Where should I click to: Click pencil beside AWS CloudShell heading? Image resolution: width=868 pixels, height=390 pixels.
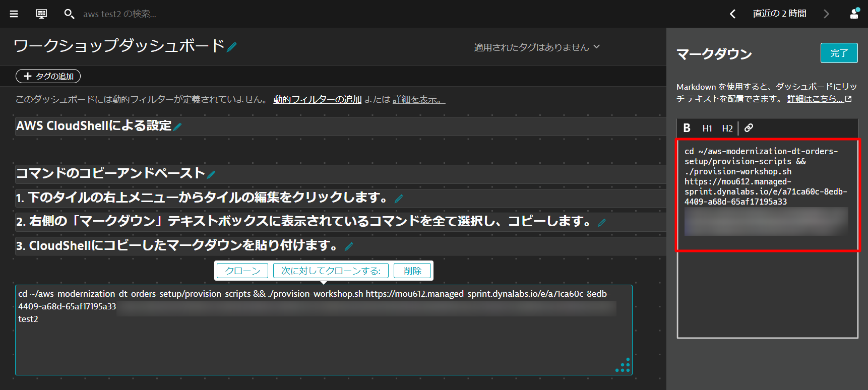(x=177, y=127)
